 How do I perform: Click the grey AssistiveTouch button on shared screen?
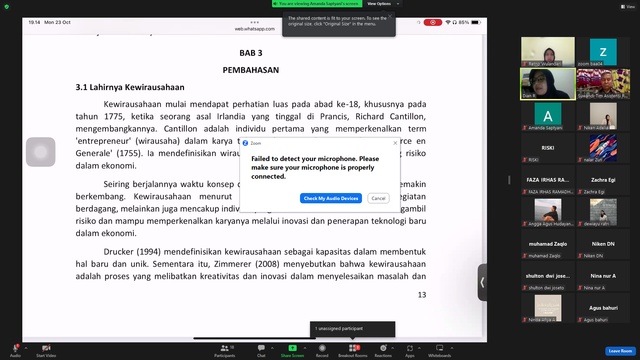41,152
